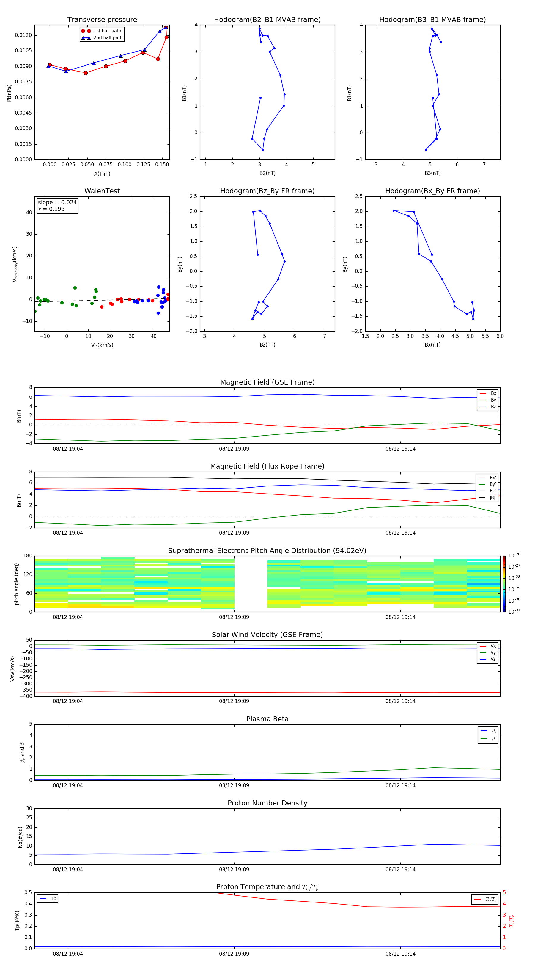Image resolution: width=535 pixels, height=980 pixels.
Task: Click the Hodogram(Bx_By FR frame) title
Action: tap(432, 191)
